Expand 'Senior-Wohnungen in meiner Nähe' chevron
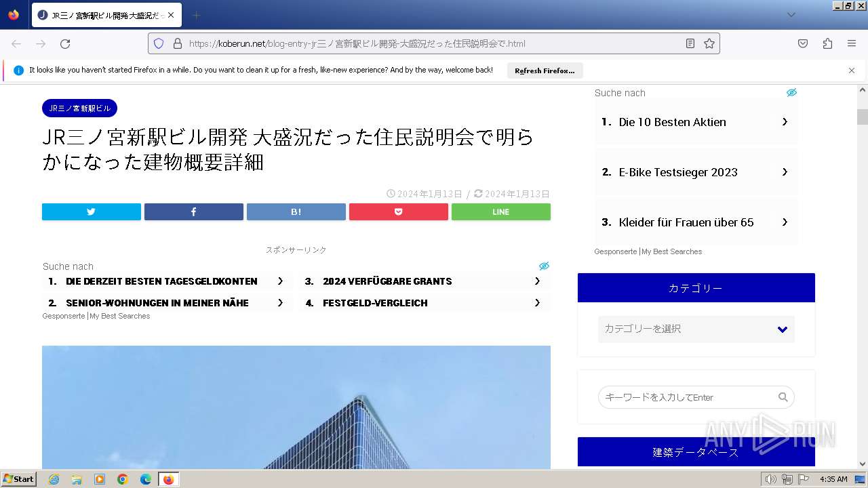This screenshot has width=868, height=488. point(280,303)
